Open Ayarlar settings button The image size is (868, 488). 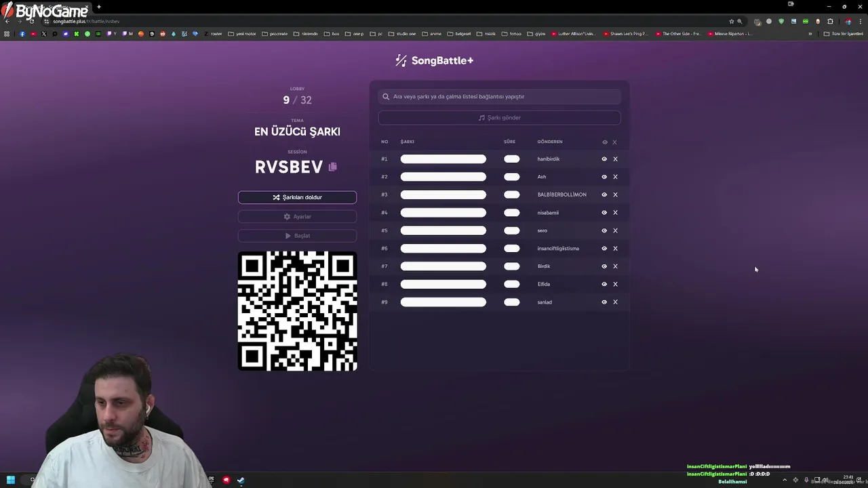[x=297, y=216]
